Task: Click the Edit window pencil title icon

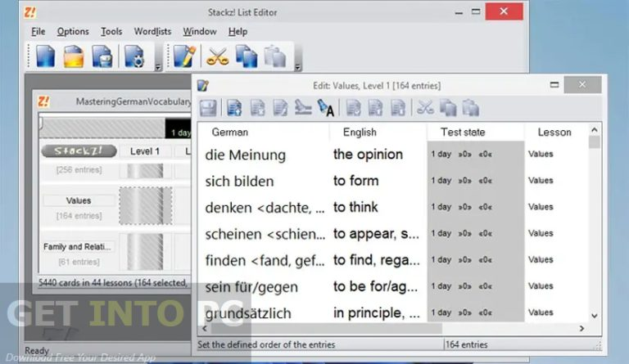Action: tap(203, 85)
